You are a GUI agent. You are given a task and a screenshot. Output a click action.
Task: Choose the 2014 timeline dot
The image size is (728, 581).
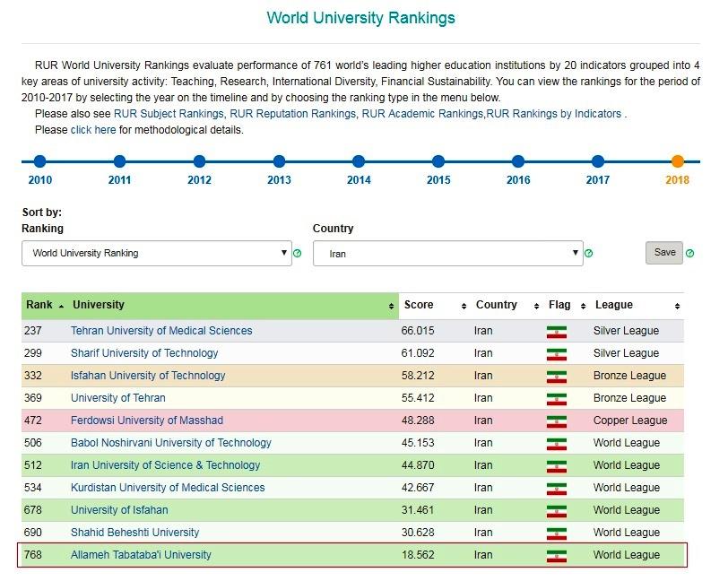pyautogui.click(x=359, y=161)
